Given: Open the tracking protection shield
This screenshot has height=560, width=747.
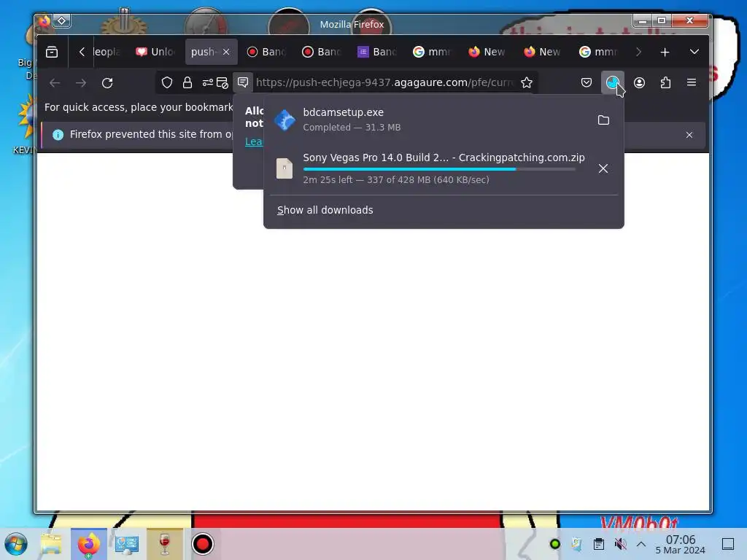Looking at the screenshot, I should (x=167, y=83).
